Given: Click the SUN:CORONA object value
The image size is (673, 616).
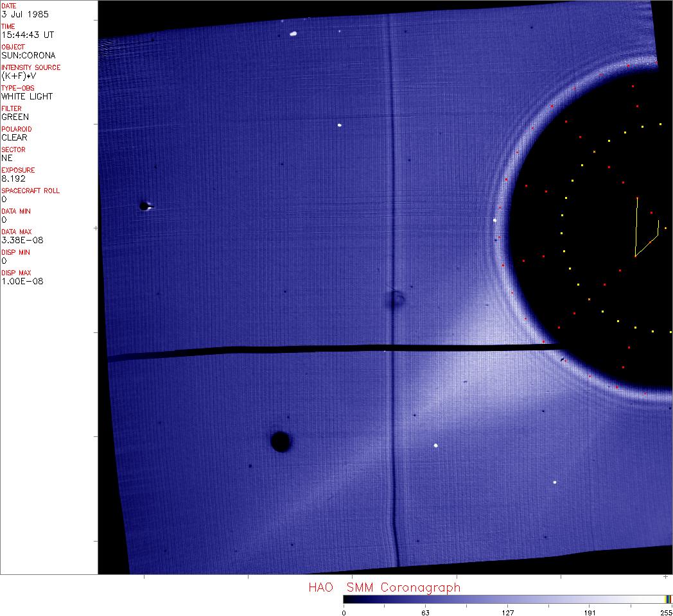Looking at the screenshot, I should [28, 55].
